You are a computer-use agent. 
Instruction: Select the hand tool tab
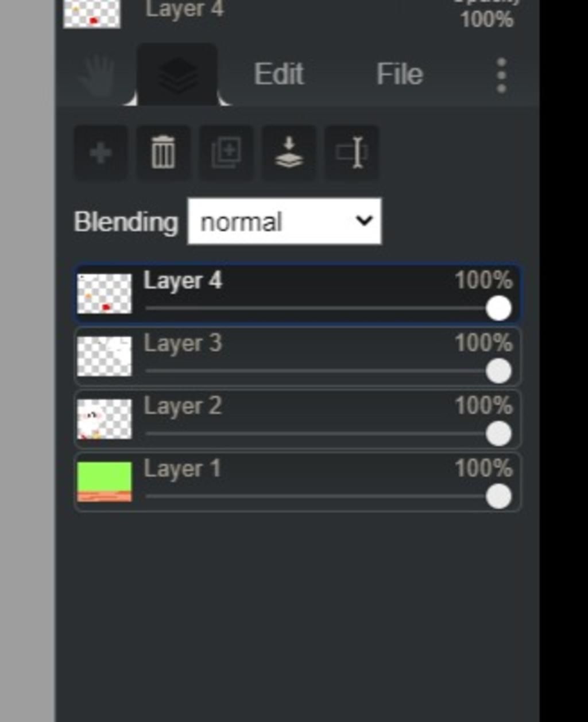coord(96,76)
